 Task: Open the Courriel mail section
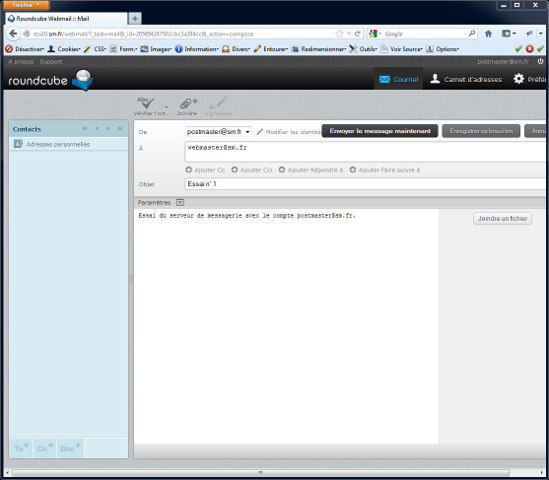click(398, 79)
